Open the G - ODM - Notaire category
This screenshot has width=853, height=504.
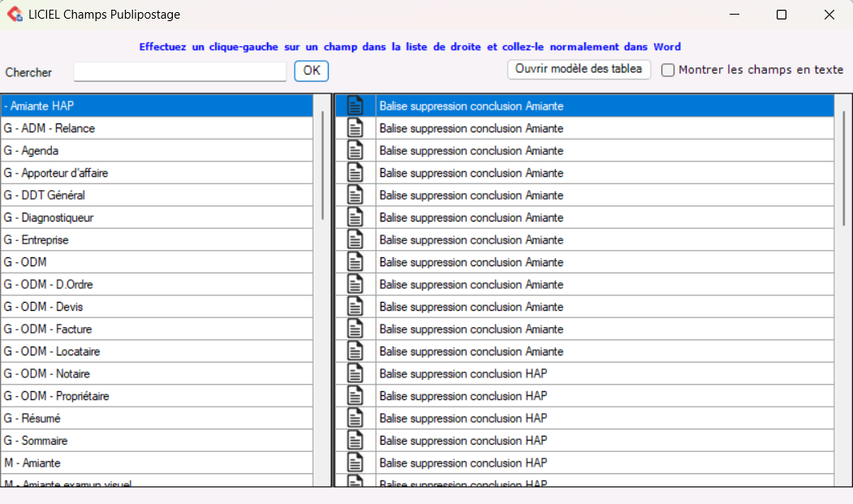(47, 374)
